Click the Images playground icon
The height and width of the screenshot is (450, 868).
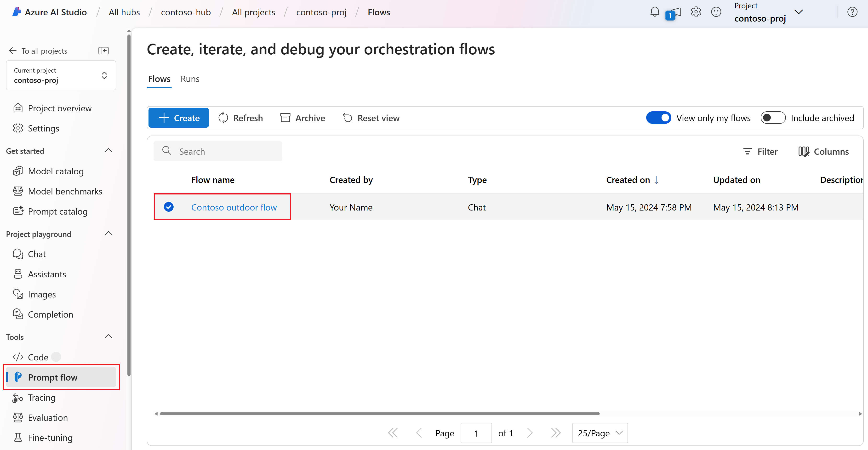(18, 294)
